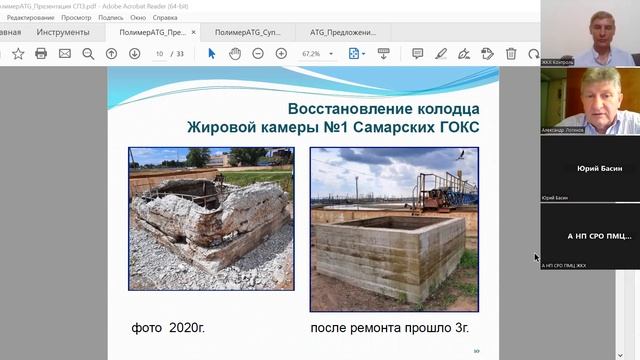Zoom out with the minus circle
The height and width of the screenshot is (360, 640).
258,53
